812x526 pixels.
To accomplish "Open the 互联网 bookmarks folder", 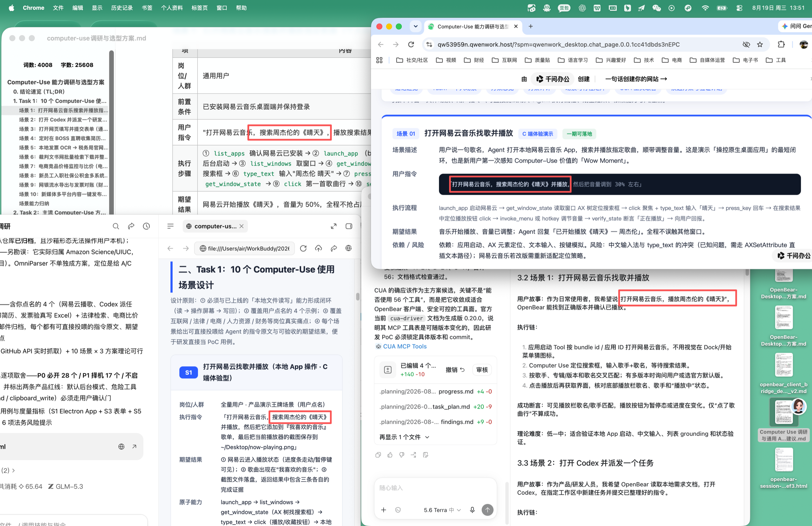I will pos(505,60).
